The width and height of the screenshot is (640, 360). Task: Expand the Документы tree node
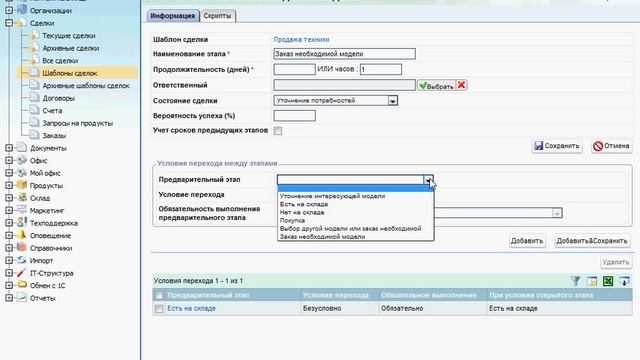click(9, 148)
